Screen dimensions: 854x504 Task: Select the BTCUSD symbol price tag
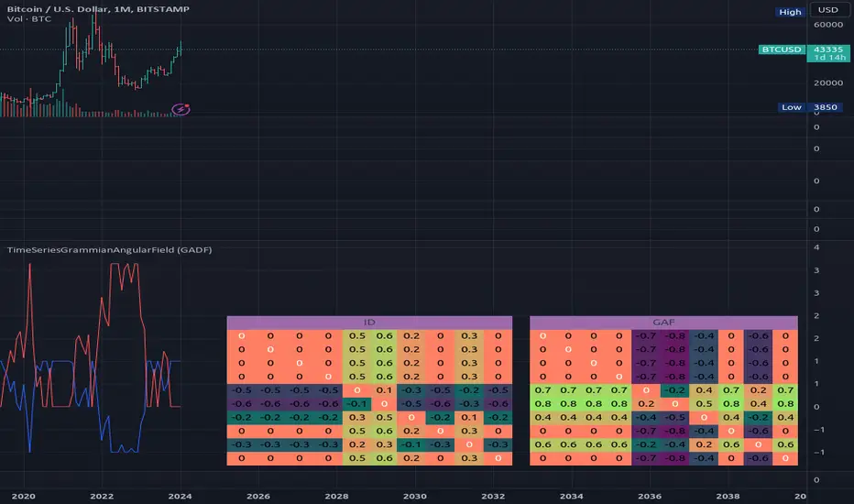coord(781,48)
